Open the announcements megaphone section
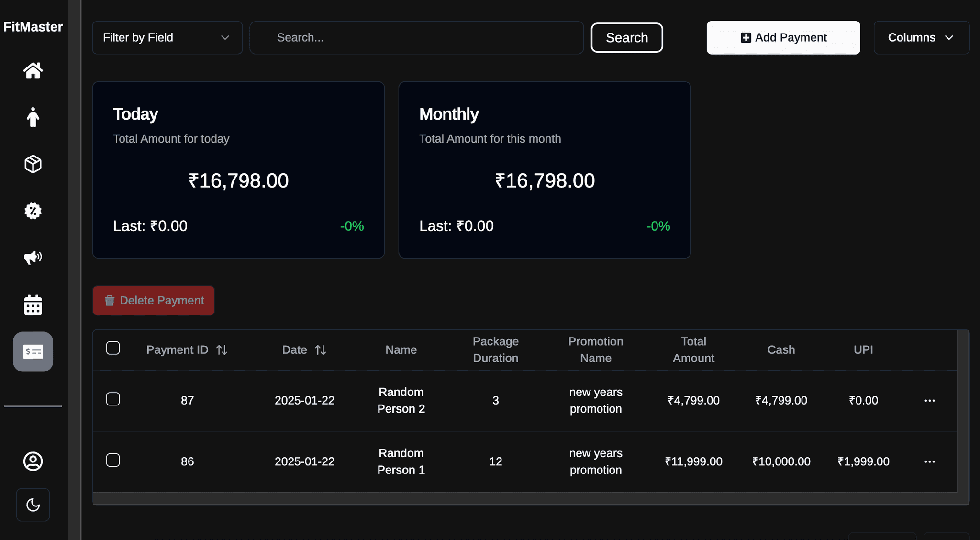Image resolution: width=980 pixels, height=540 pixels. tap(33, 258)
